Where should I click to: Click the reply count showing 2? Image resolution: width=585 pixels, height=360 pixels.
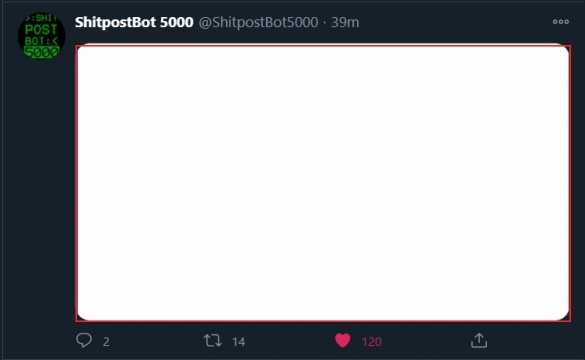(106, 342)
